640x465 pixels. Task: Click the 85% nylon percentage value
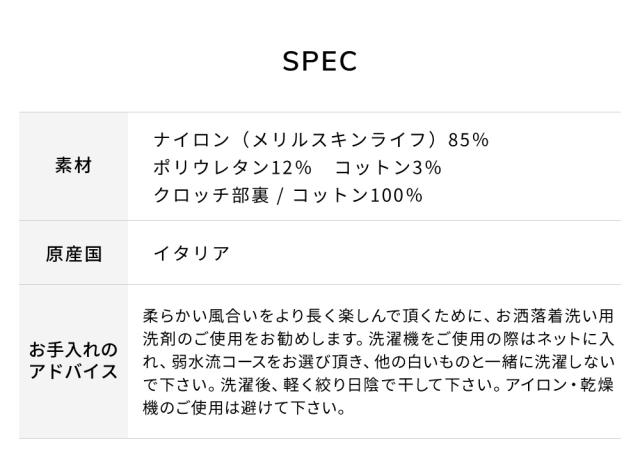point(468,140)
